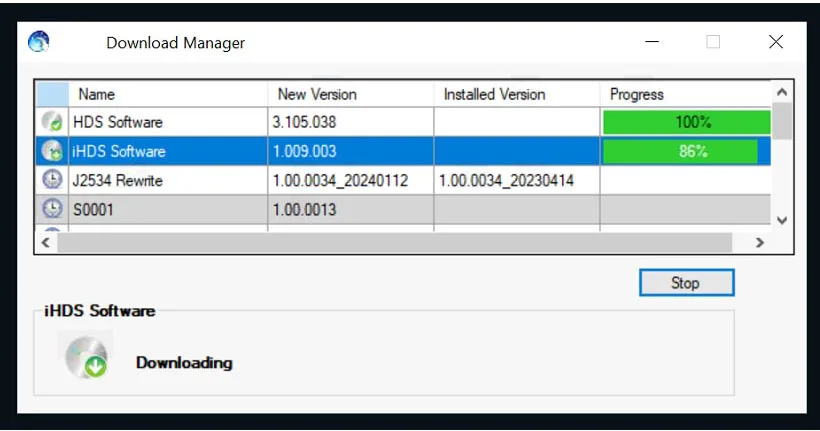Click the horizontal scrollbar left arrow

pos(45,242)
